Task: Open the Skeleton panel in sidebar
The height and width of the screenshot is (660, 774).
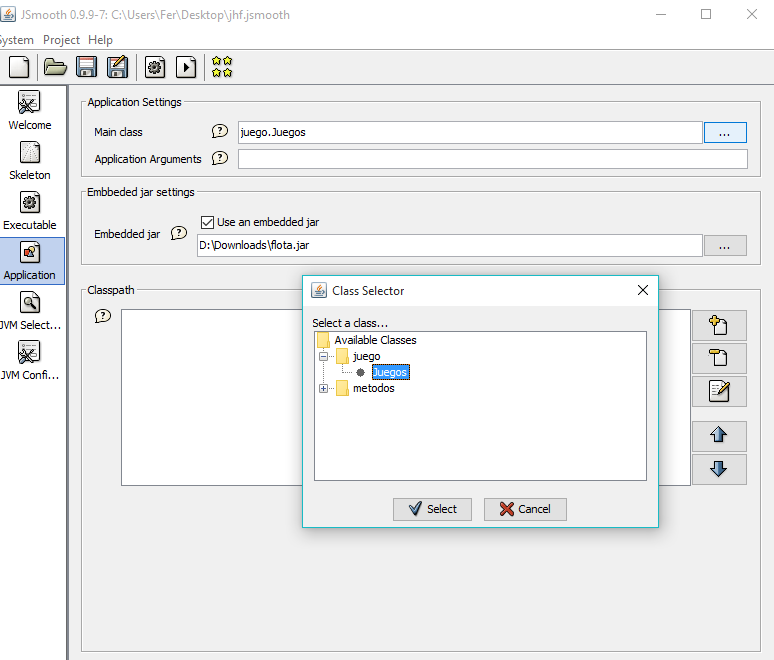Action: point(30,161)
